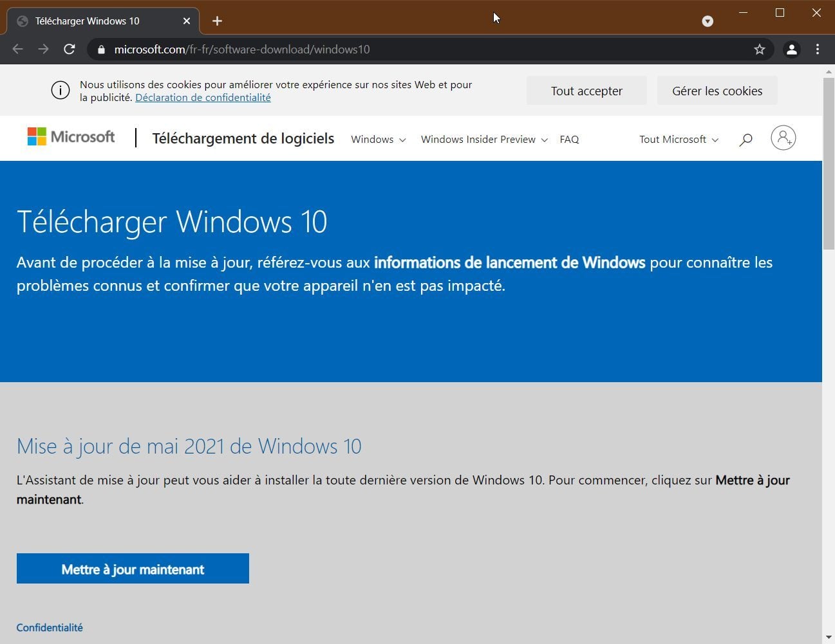Click the address bar URL field
Image resolution: width=835 pixels, height=644 pixels.
tap(386, 50)
